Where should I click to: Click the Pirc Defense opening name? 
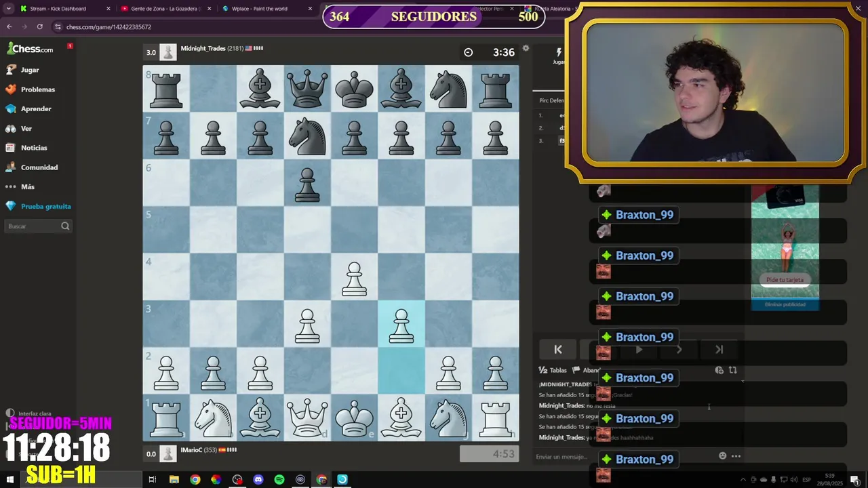pyautogui.click(x=551, y=100)
